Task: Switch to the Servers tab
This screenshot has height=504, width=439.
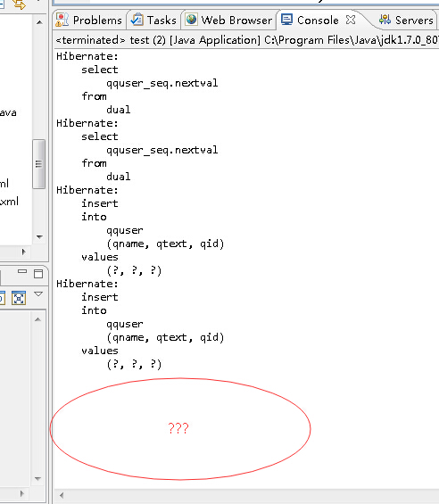Action: pyautogui.click(x=407, y=20)
